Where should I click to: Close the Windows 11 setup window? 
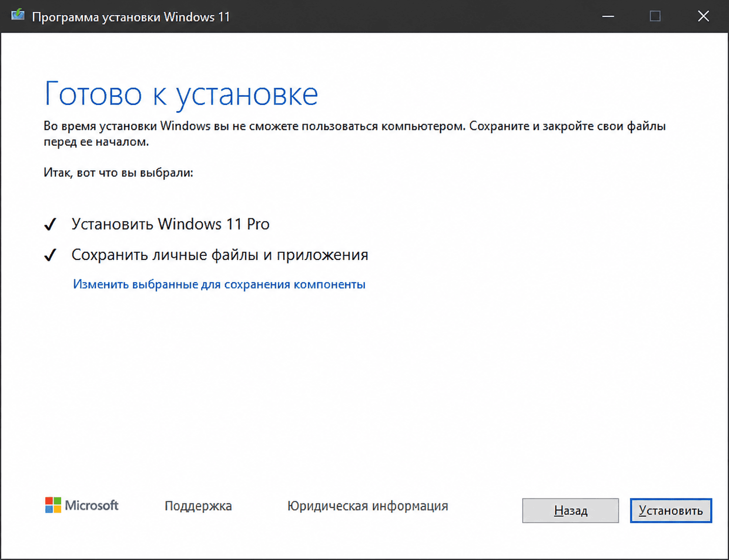[703, 16]
